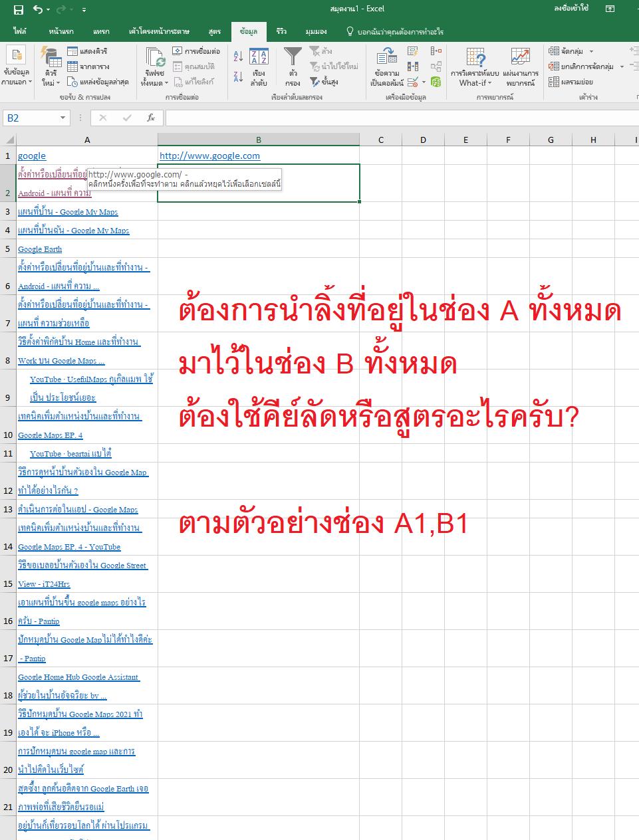Expand Ungroup (ยกเลิกการจัดกลุ่ม) dropdown arrow

point(622,66)
